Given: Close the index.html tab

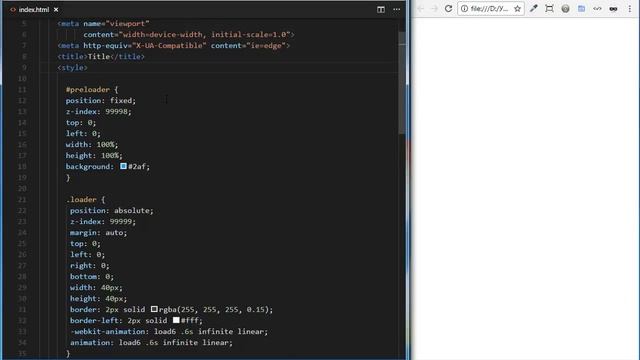Looking at the screenshot, I should [56, 9].
